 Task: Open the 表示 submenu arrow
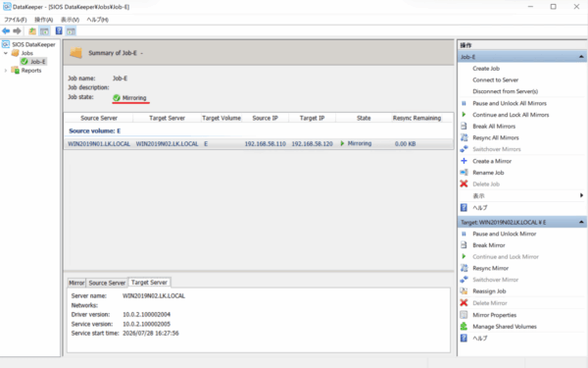click(581, 195)
